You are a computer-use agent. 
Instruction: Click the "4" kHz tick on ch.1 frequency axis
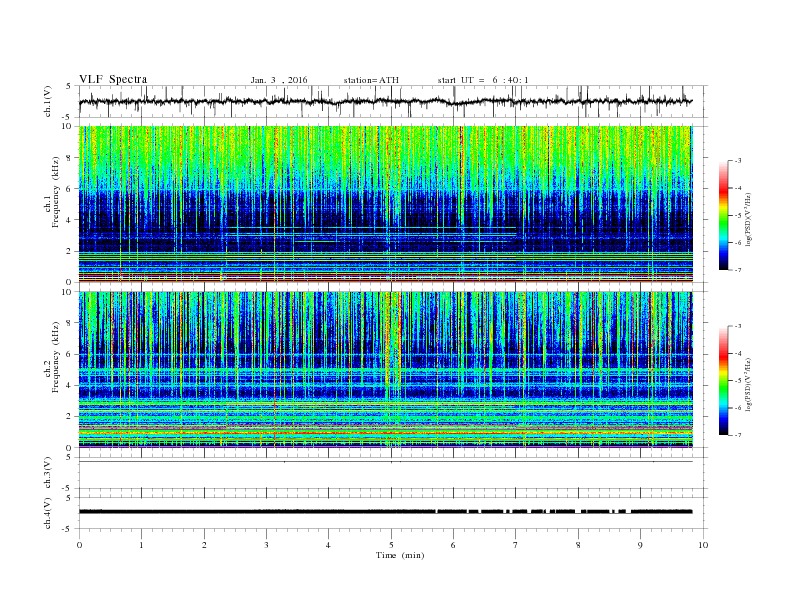(x=69, y=220)
